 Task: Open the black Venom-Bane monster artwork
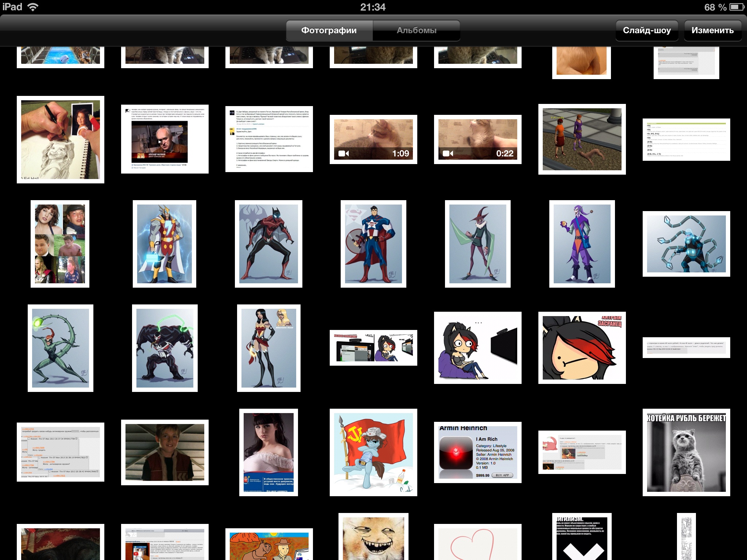[x=165, y=348]
